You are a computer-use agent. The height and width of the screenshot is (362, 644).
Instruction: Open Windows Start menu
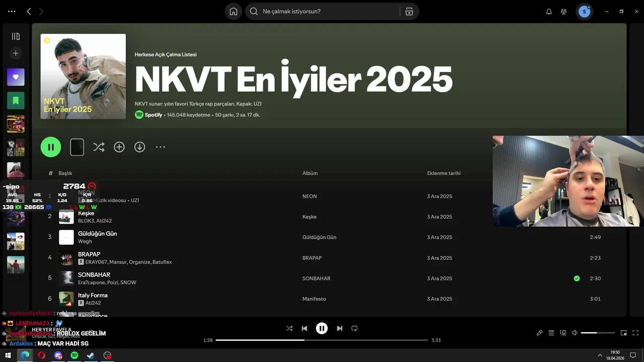coord(8,355)
